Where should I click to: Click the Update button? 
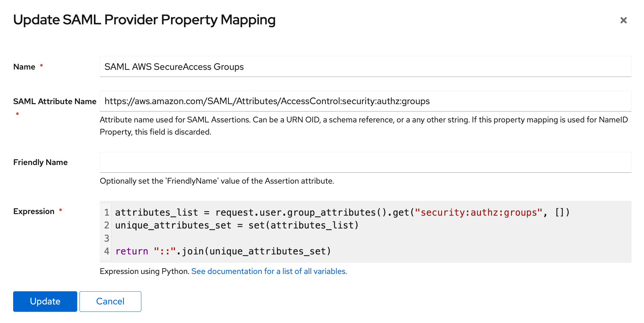click(45, 301)
